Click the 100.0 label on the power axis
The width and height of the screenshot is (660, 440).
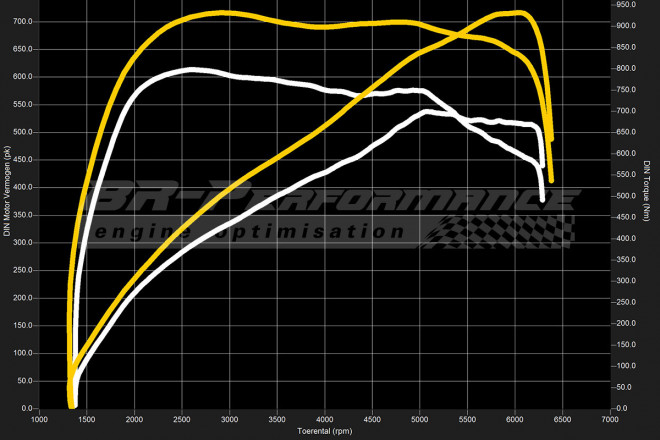(x=22, y=353)
